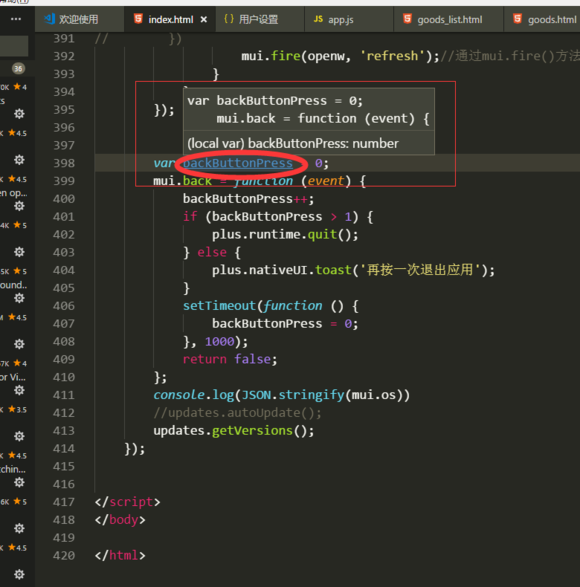Click the closing '</html>' tag
The image size is (580, 587).
pos(120,556)
